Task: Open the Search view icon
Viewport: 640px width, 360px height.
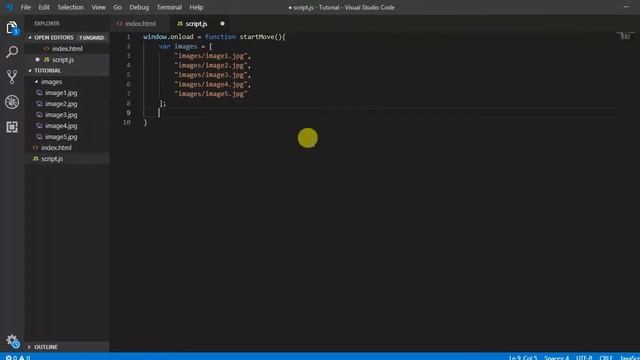Action: (12, 52)
